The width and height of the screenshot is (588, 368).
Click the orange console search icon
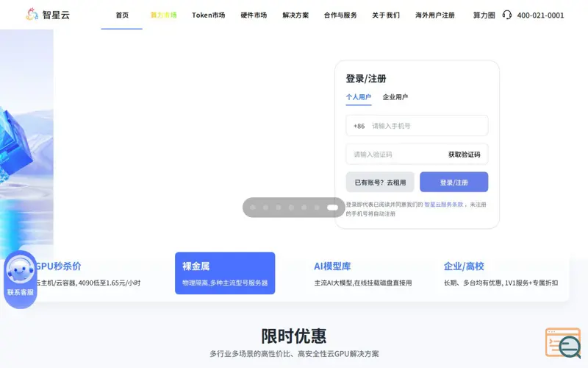click(563, 342)
